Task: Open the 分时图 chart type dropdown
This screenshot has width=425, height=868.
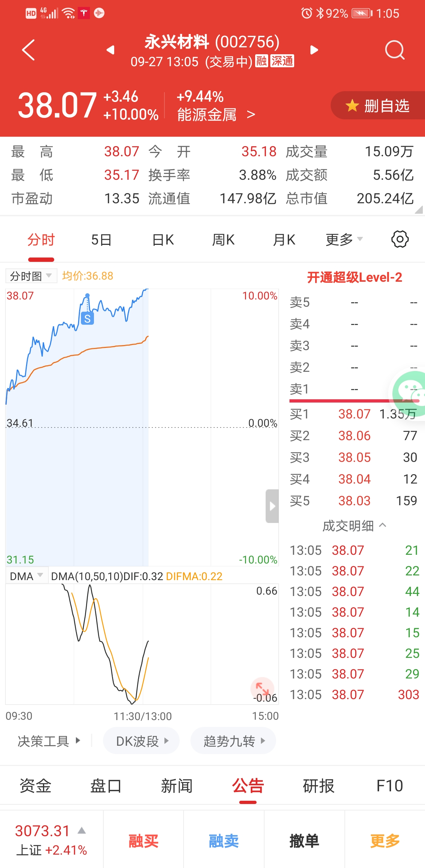Action: (x=31, y=276)
